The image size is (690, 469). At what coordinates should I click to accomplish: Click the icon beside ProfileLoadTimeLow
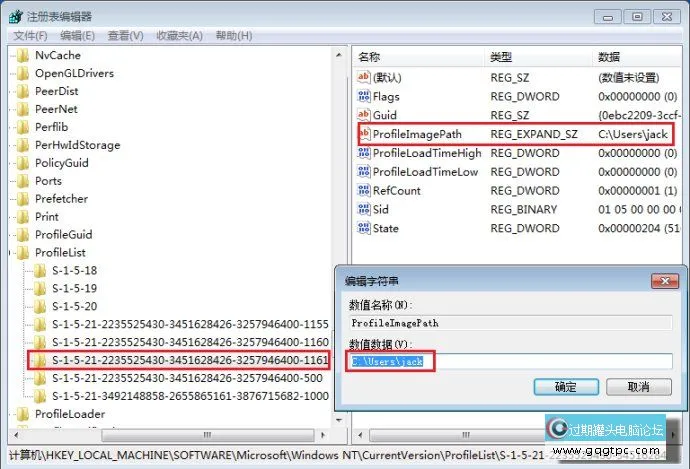pos(363,172)
